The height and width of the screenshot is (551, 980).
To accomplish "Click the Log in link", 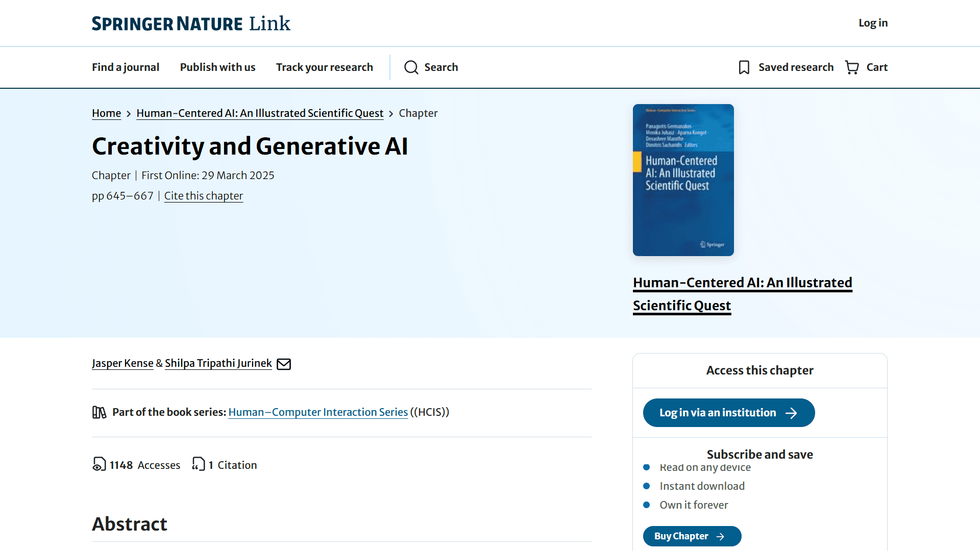I will 873,23.
